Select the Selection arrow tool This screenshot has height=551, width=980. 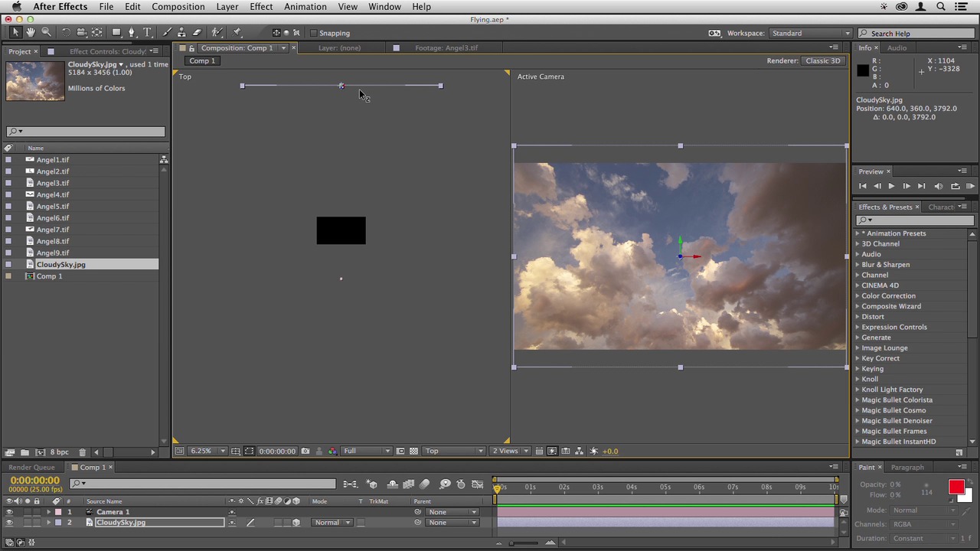coord(15,32)
